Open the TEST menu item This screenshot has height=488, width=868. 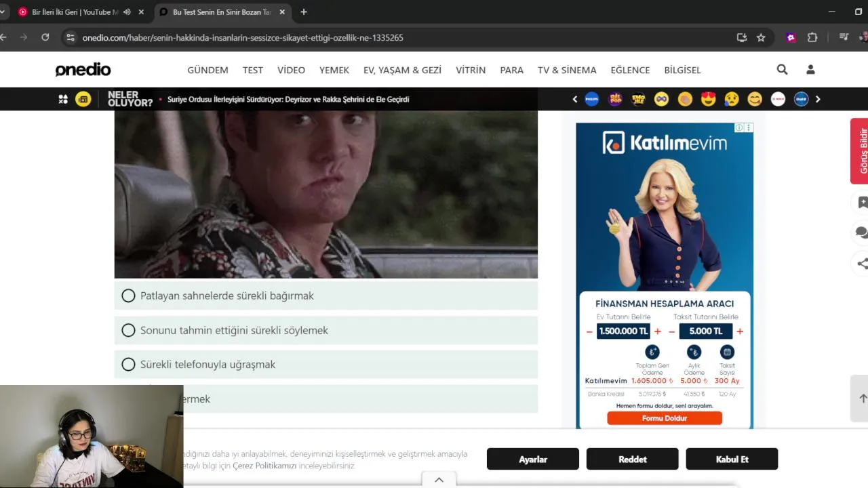(253, 70)
